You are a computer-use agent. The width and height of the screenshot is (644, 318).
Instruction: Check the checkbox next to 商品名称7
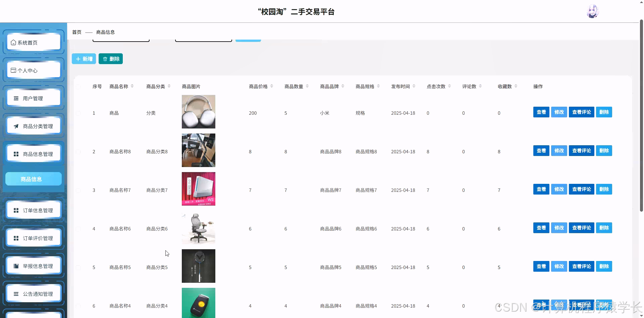78,190
